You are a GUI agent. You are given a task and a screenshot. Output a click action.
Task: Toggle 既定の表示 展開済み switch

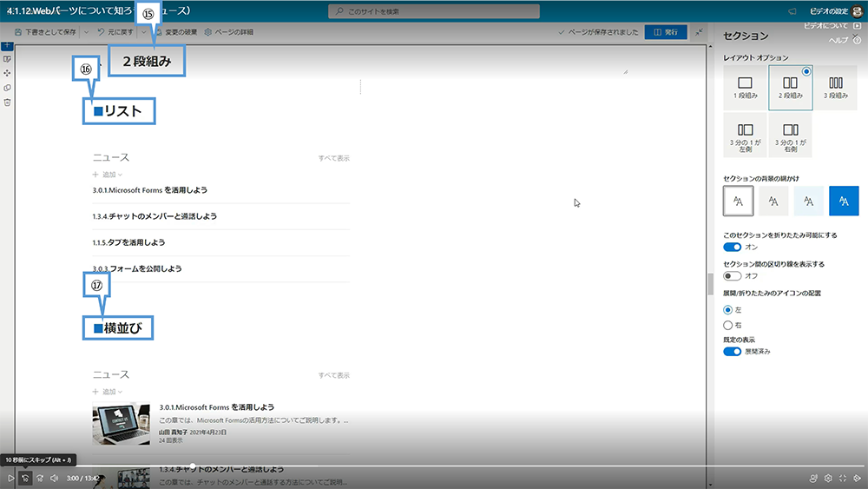[x=732, y=352]
